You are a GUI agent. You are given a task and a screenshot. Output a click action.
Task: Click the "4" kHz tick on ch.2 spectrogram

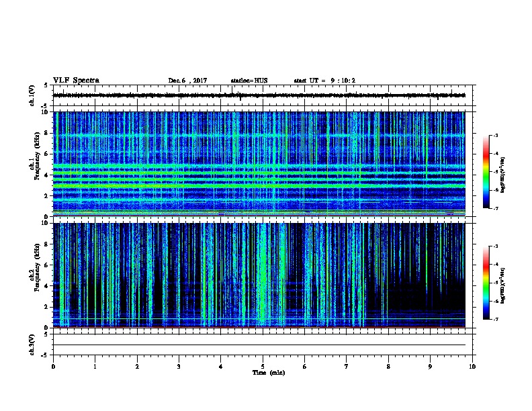click(x=46, y=286)
